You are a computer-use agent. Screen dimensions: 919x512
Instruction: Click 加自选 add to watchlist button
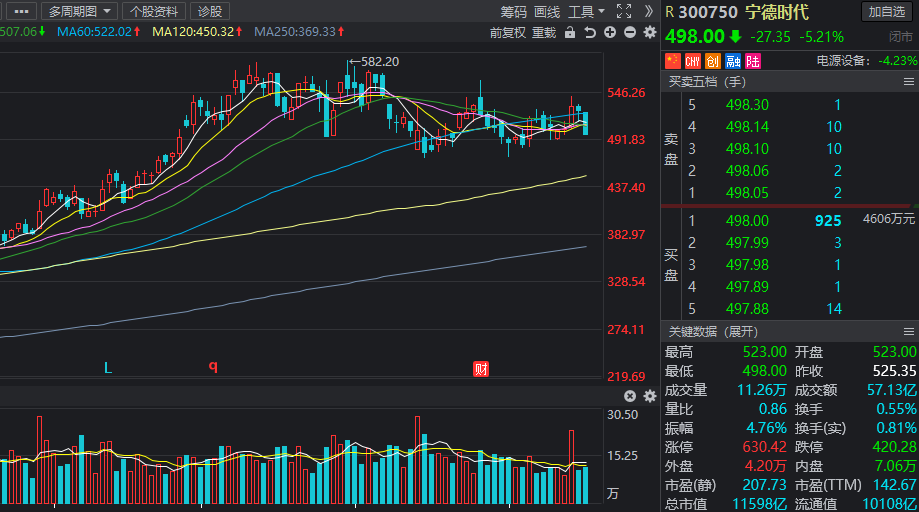click(x=887, y=12)
